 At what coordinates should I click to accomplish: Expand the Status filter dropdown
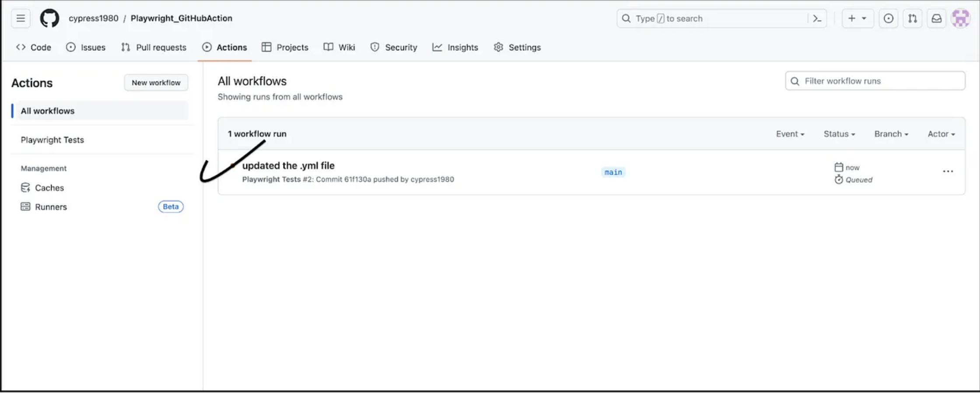(839, 134)
